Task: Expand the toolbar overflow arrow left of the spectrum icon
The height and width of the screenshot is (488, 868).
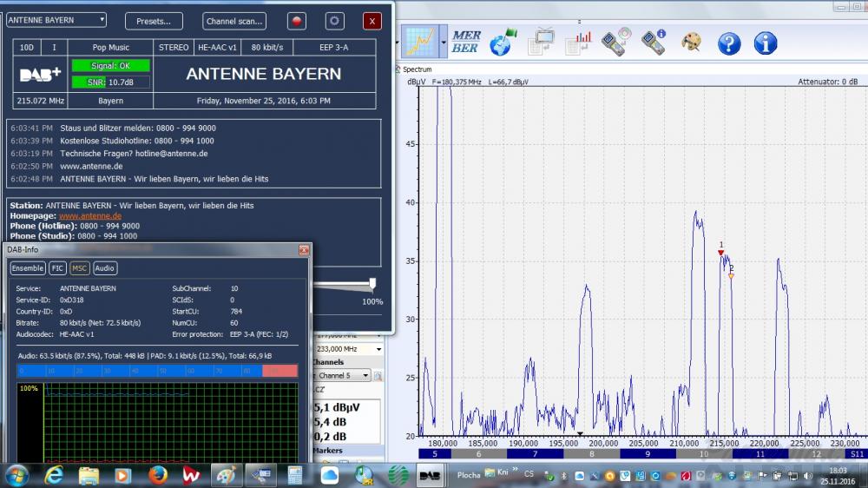Action: tap(397, 42)
